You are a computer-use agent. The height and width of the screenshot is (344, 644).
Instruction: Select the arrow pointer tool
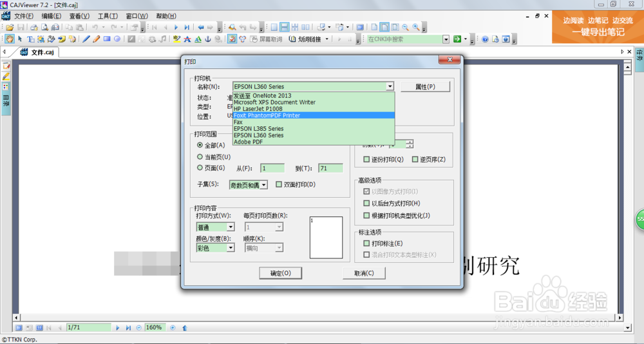coord(20,39)
